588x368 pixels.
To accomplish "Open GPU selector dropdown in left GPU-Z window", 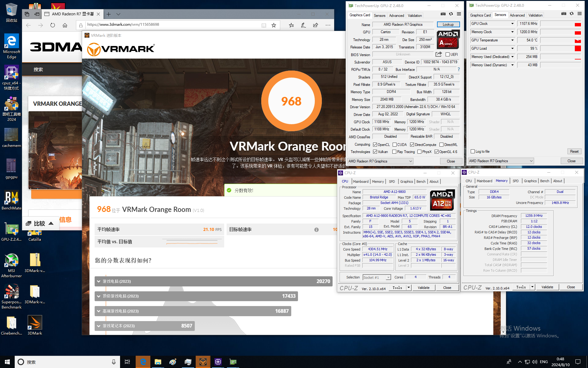I will tap(380, 161).
